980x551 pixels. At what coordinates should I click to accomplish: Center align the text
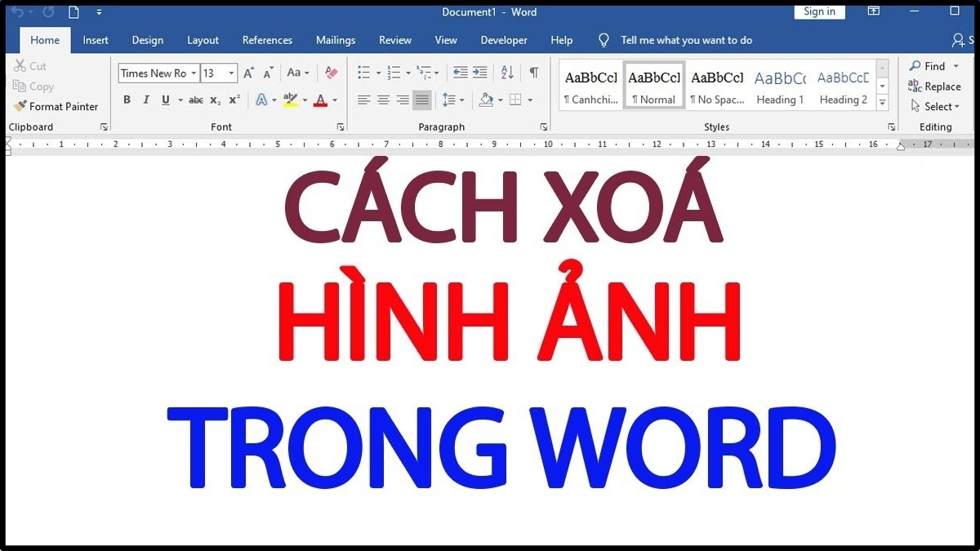(383, 100)
